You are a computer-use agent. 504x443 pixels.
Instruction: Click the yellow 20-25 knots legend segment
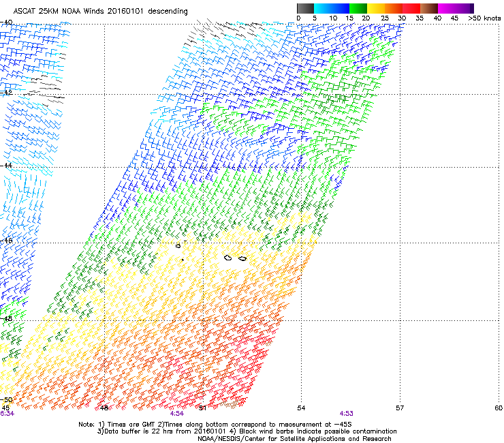(376, 8)
